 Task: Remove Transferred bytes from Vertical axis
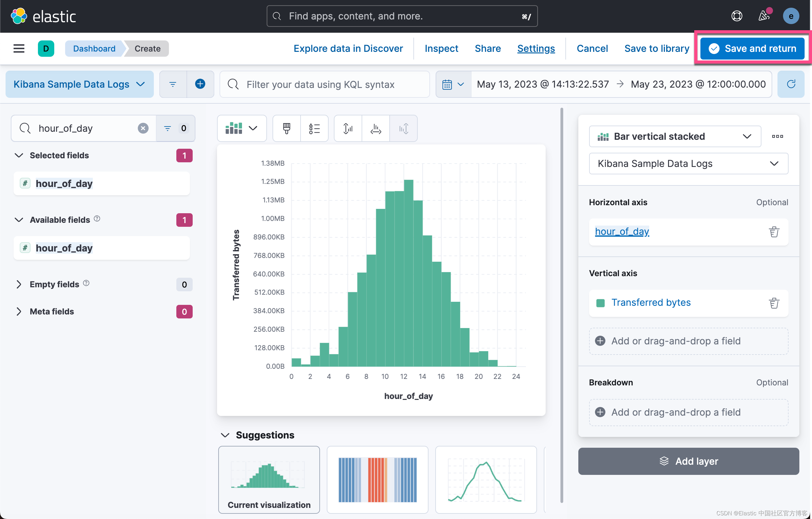[774, 303]
